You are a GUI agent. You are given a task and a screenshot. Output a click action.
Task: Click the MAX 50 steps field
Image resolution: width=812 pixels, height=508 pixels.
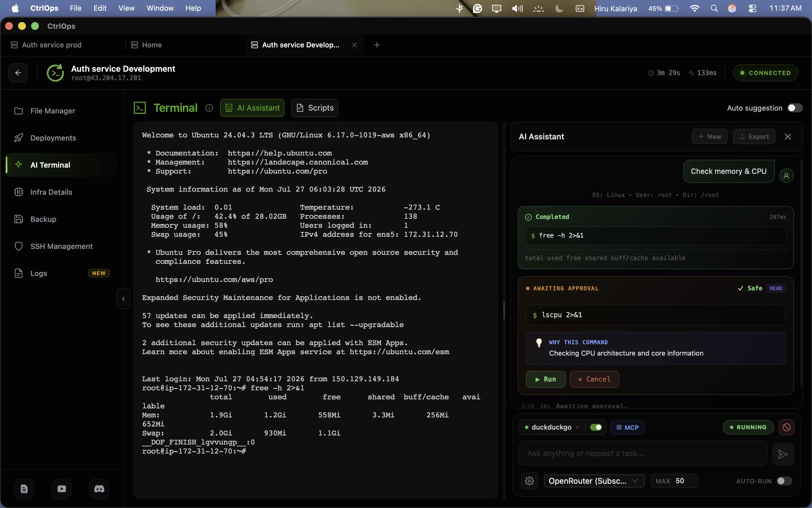pos(674,481)
